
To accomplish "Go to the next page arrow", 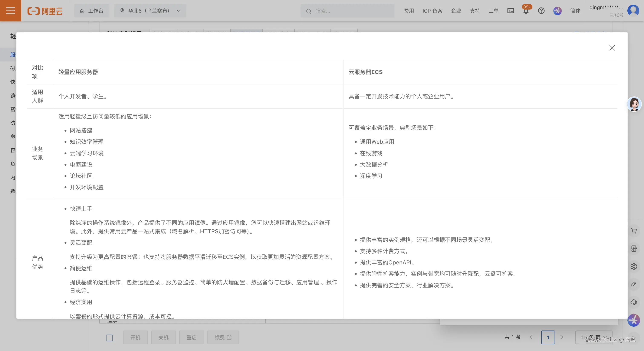I will coord(562,337).
